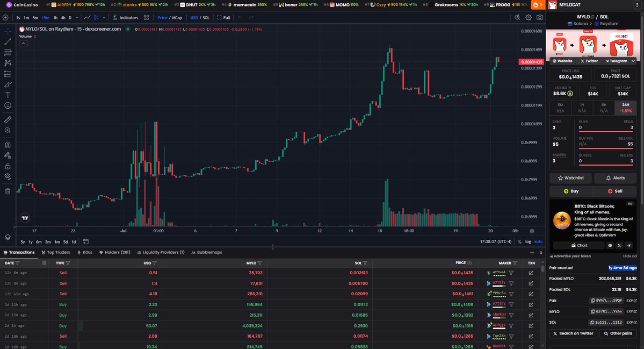Switch chart from Price to MCap

[177, 18]
